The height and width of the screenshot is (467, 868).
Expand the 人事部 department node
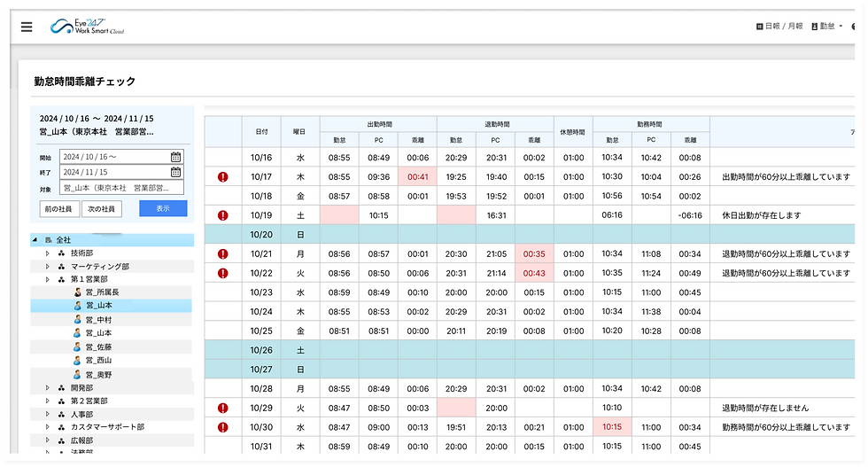point(48,414)
